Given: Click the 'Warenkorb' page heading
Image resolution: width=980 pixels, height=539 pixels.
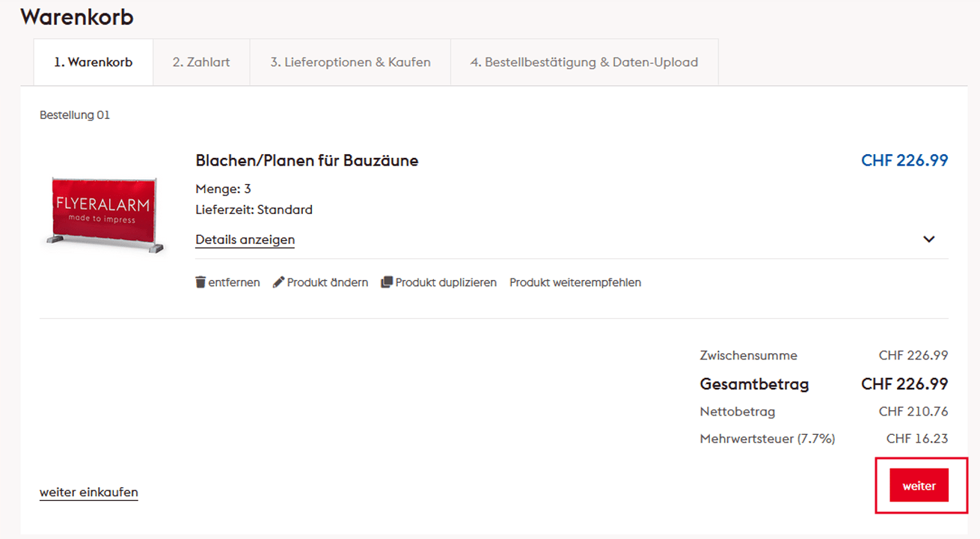Looking at the screenshot, I should 77,16.
